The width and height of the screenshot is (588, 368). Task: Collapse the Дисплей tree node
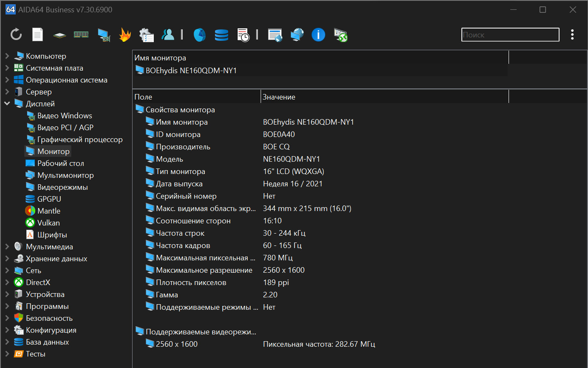(x=7, y=103)
